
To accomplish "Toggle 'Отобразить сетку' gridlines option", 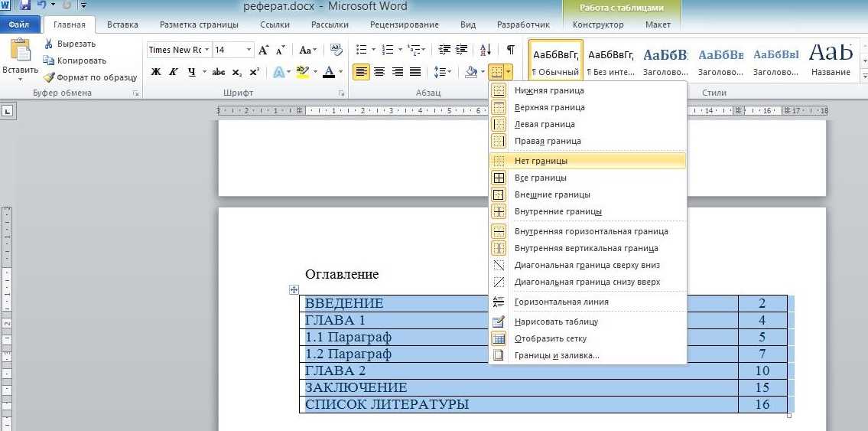I will pyautogui.click(x=551, y=338).
